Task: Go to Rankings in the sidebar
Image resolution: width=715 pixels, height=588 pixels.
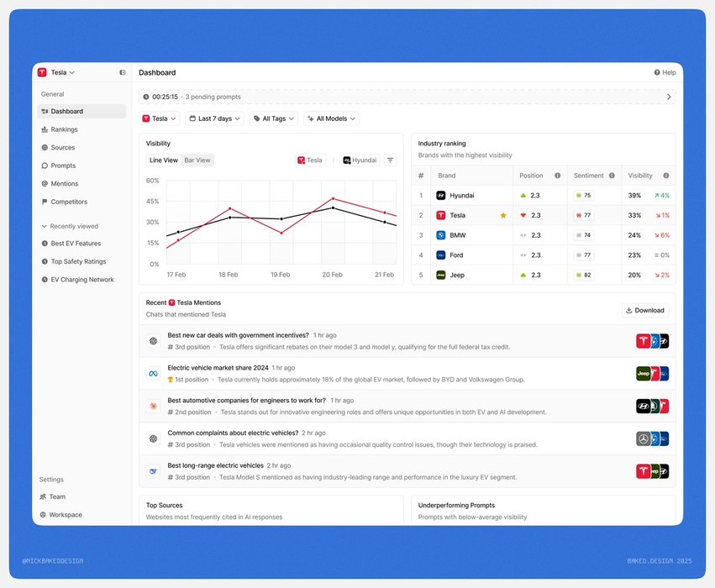Action: pyautogui.click(x=81, y=129)
